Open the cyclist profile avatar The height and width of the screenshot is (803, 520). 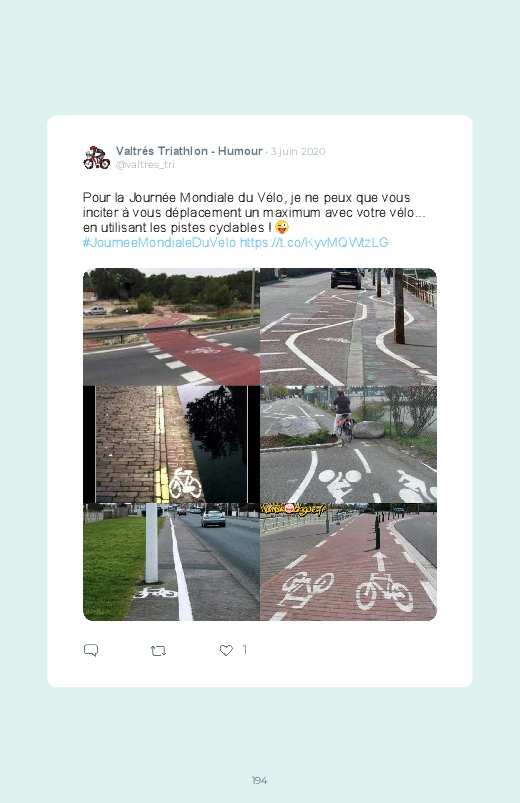point(96,157)
